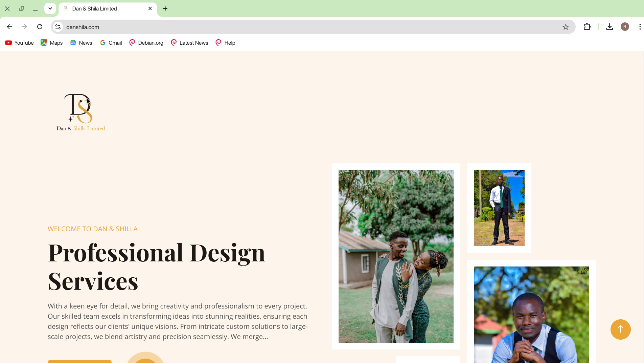The height and width of the screenshot is (363, 644).
Task: Open the tab search dropdown arrow
Action: 50,8
